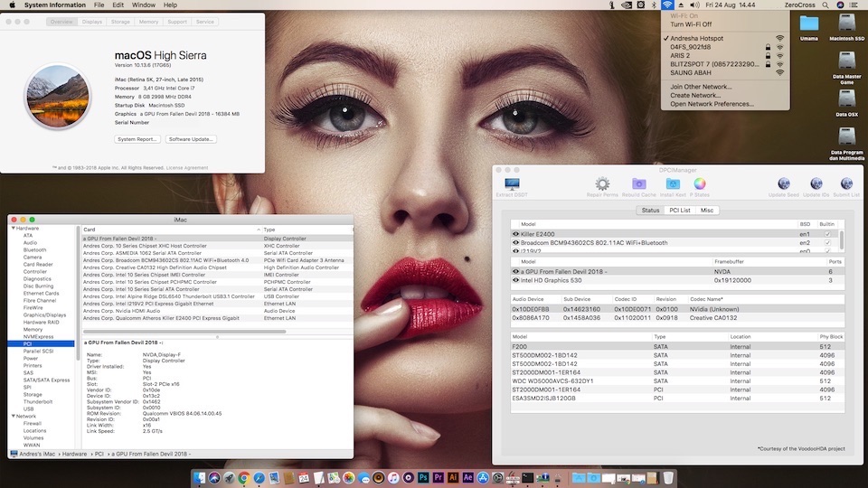Open Trash in the Dock
This screenshot has width=868, height=488.
[x=668, y=477]
